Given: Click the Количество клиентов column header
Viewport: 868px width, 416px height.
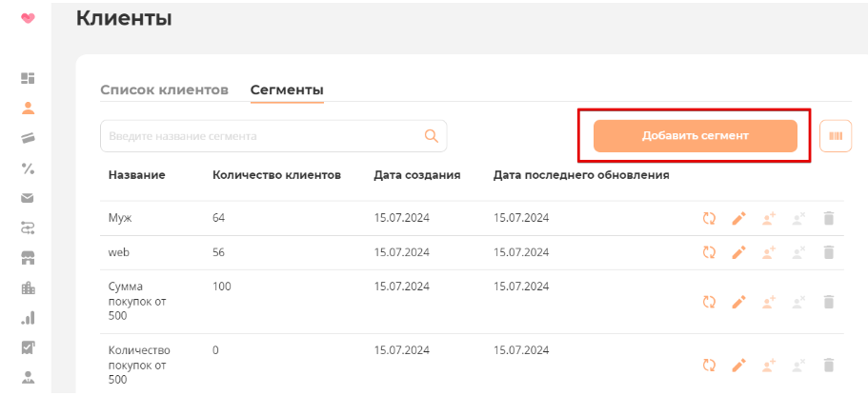Looking at the screenshot, I should pyautogui.click(x=276, y=175).
